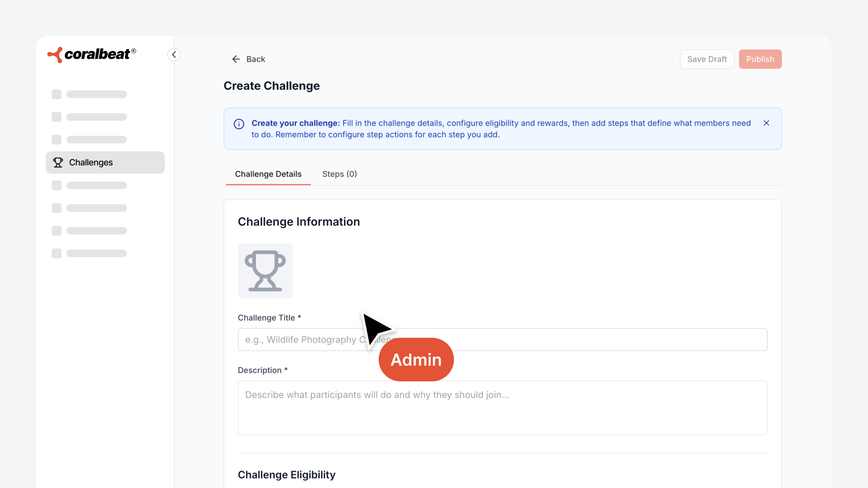Click the info circle icon in banner
This screenshot has height=488, width=868.
[239, 124]
